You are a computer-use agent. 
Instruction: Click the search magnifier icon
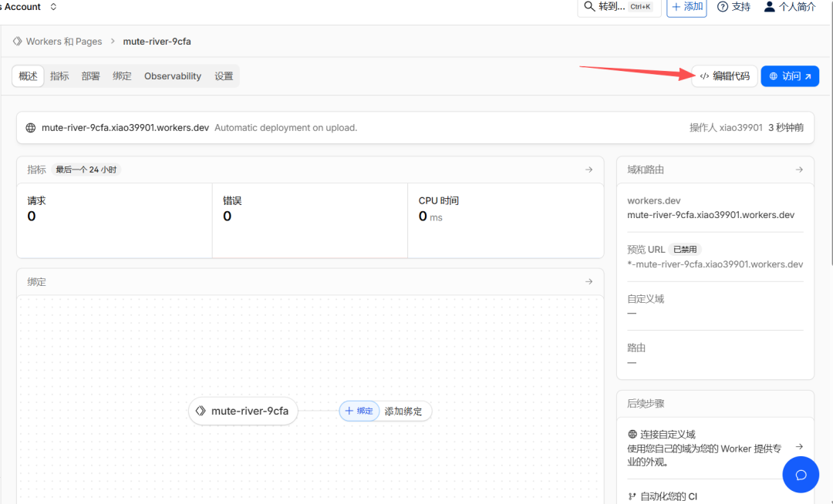tap(588, 6)
